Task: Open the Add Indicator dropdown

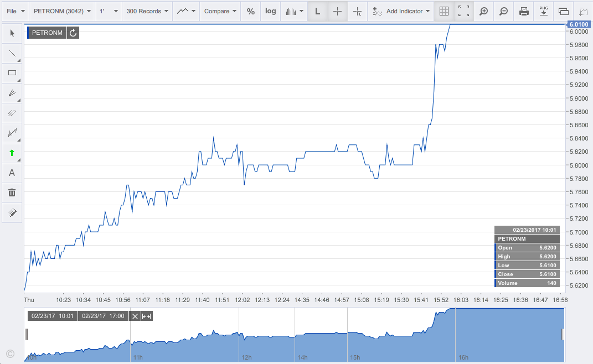Action: 401,11
